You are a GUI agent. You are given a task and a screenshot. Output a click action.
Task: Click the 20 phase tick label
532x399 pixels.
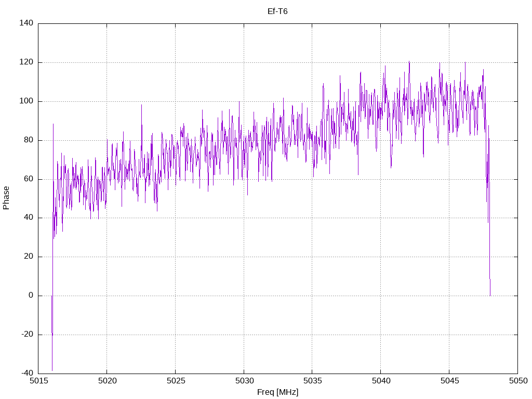[29, 257]
